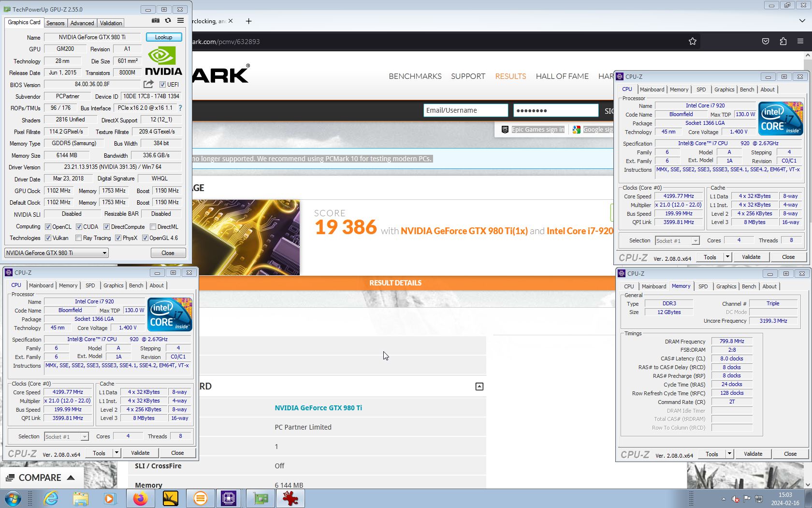Open the Pocket save icon in browser toolbar

tap(766, 42)
